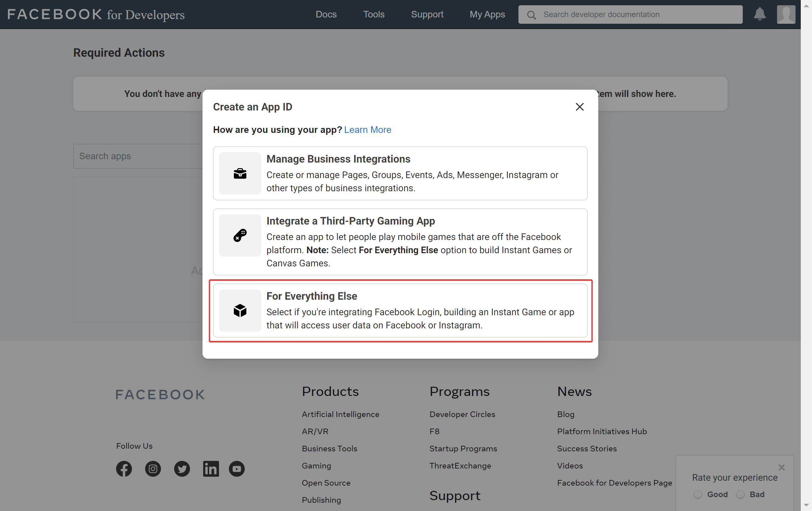Open YouTube social icon in footer
Screen dimensions: 812x511
tap(236, 468)
